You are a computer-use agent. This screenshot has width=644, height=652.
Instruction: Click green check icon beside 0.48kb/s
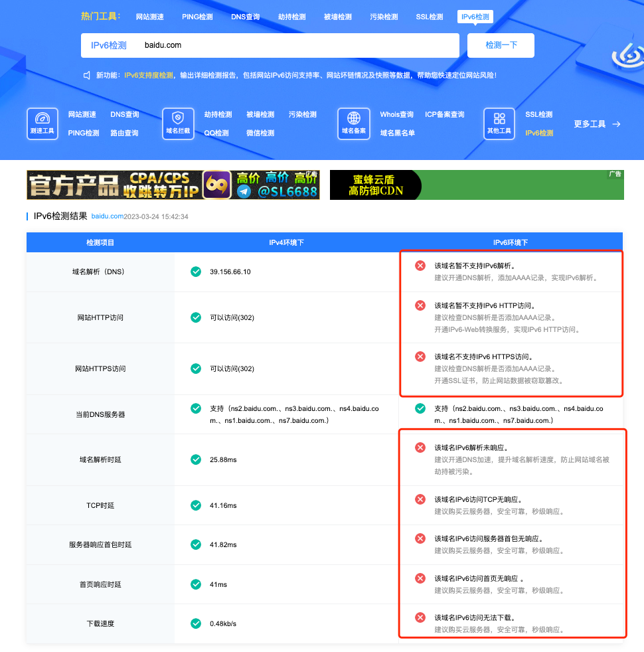pyautogui.click(x=196, y=623)
